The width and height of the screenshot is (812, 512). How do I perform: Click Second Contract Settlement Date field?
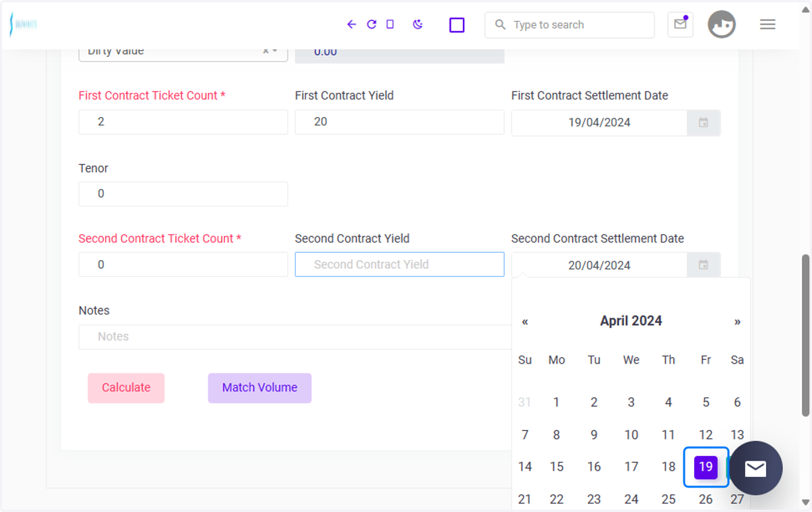click(600, 265)
